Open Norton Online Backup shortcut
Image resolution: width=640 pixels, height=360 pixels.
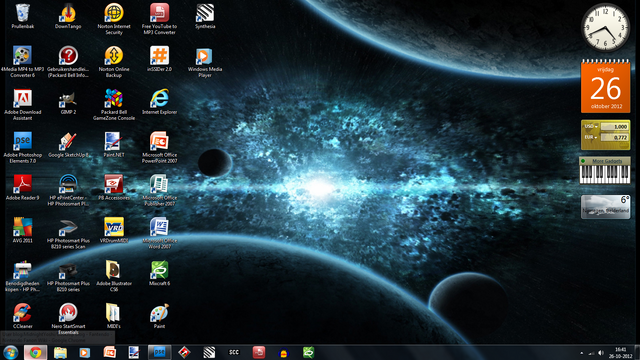pos(114,62)
